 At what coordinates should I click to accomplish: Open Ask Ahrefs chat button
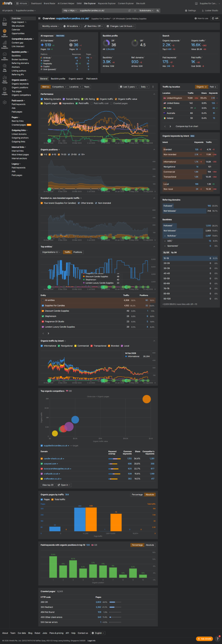(x=204, y=639)
